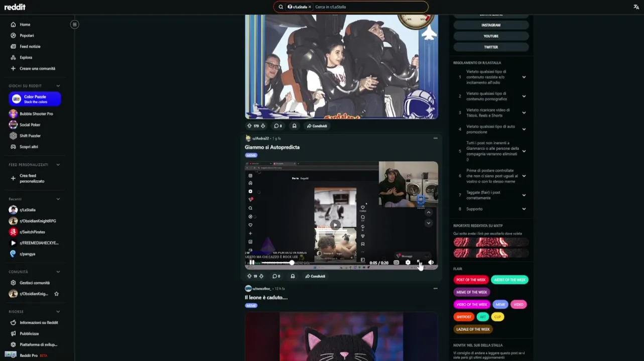Open options menu for Giammo si Autopredicta post
Viewport: 644px width, 361px height.
tap(435, 138)
